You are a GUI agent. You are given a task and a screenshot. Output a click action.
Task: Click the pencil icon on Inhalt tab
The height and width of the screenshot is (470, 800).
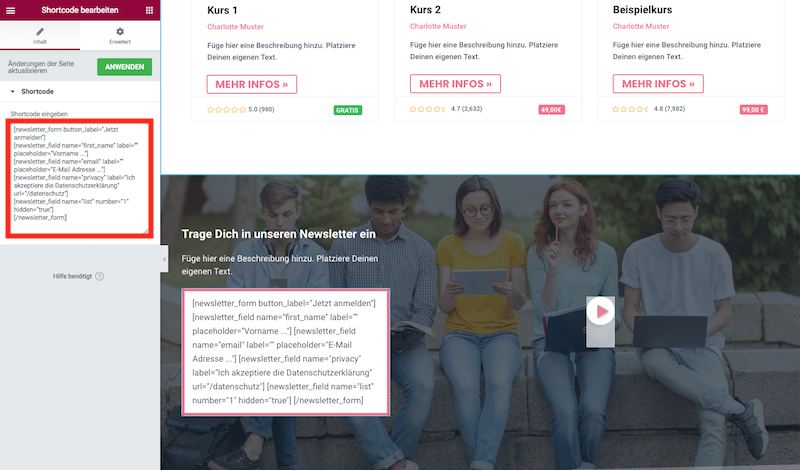tap(40, 32)
